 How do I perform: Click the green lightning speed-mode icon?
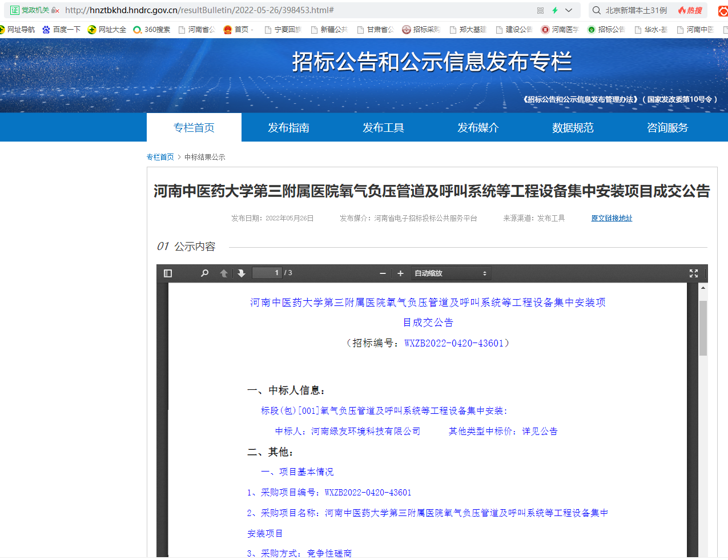554,10
